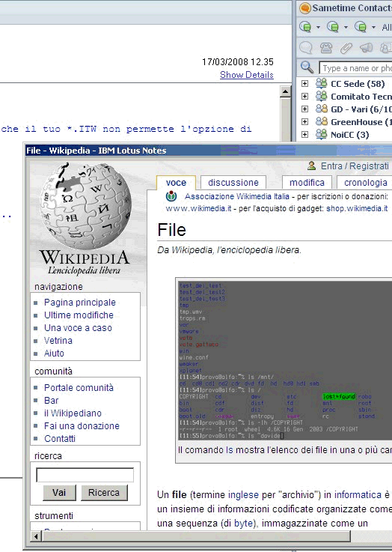Screen dimensions: 392x552
Task: Switch to the 'cronologia' tab
Action: coord(365,182)
